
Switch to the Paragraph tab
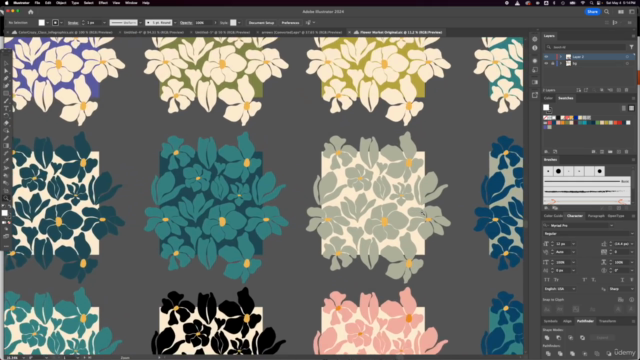596,216
